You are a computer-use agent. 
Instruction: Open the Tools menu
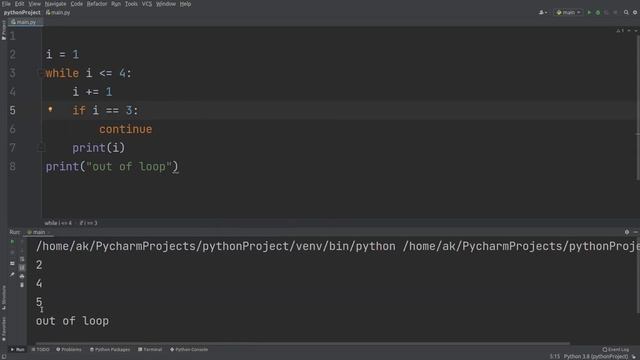pyautogui.click(x=131, y=4)
